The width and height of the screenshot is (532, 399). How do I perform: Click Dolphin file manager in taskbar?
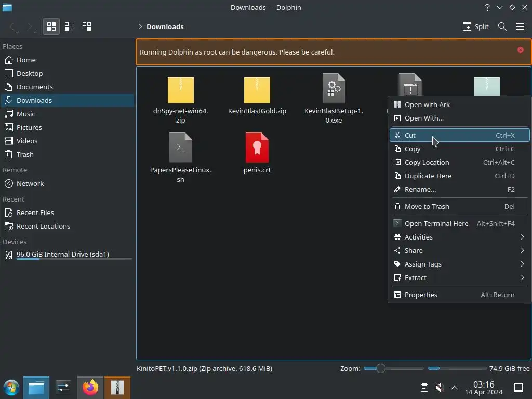[x=36, y=388]
